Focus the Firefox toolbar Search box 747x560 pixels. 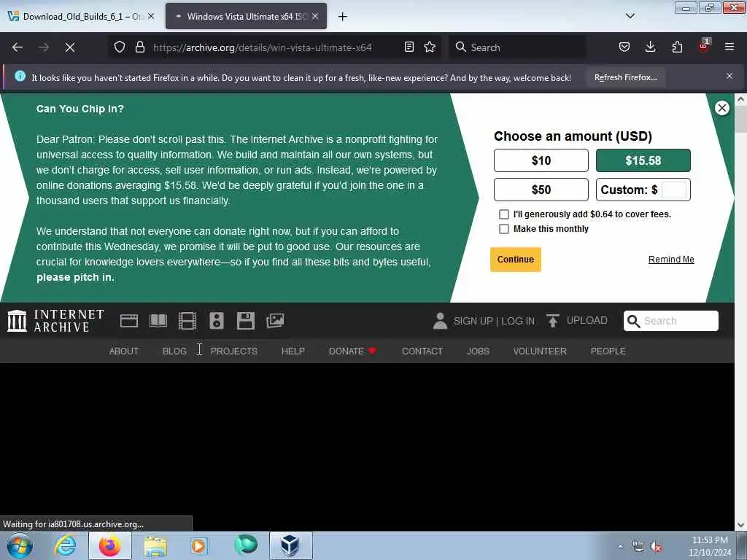pos(517,47)
